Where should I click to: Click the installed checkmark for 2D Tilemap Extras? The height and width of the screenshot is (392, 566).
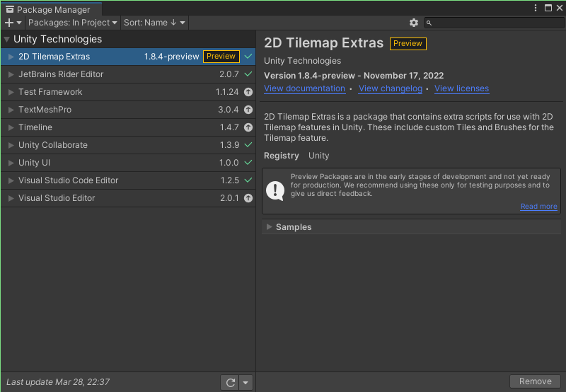pos(248,57)
